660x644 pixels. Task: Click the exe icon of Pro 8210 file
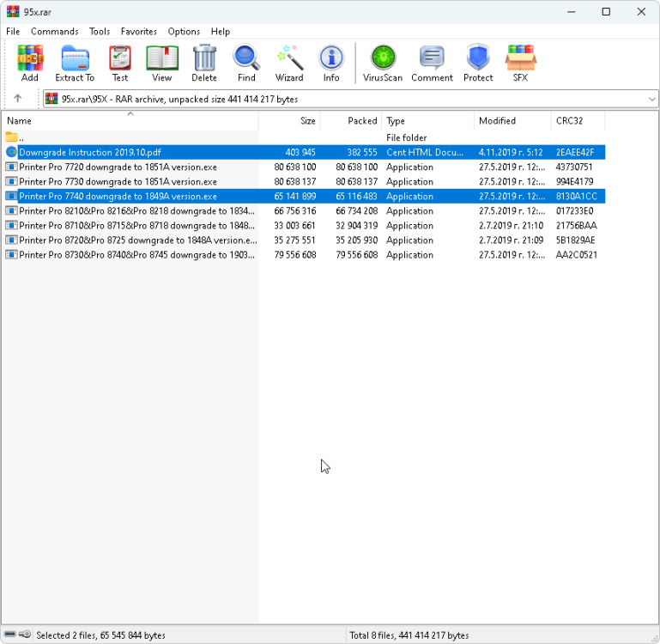click(11, 210)
